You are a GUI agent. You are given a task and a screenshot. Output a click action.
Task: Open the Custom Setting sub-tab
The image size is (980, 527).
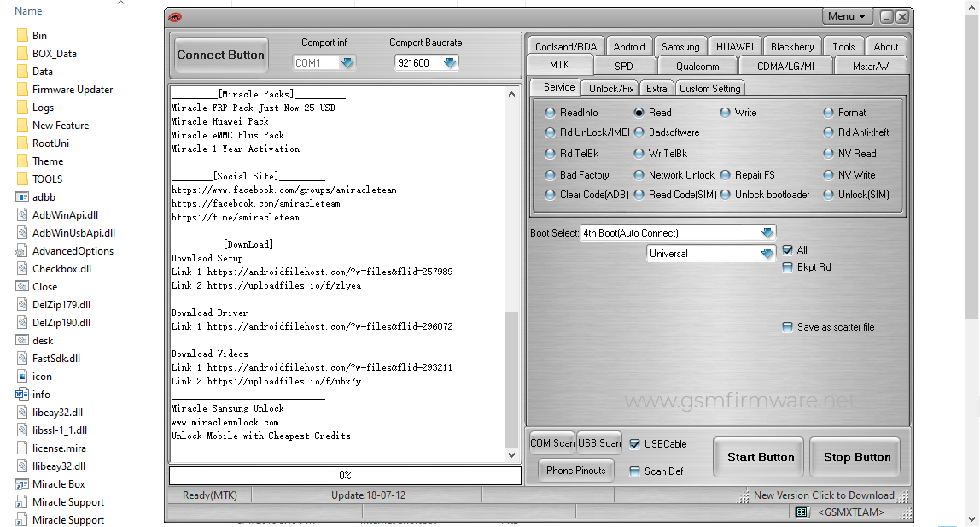[x=710, y=88]
